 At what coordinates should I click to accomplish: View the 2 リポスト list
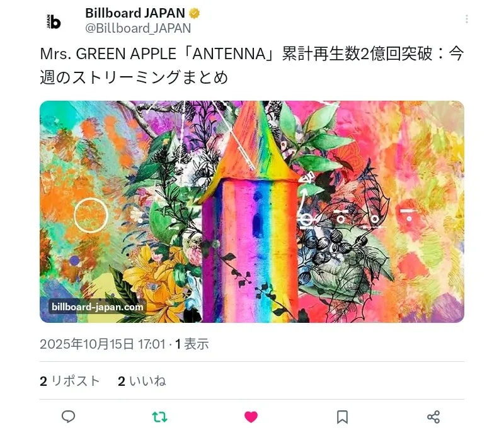pos(70,381)
